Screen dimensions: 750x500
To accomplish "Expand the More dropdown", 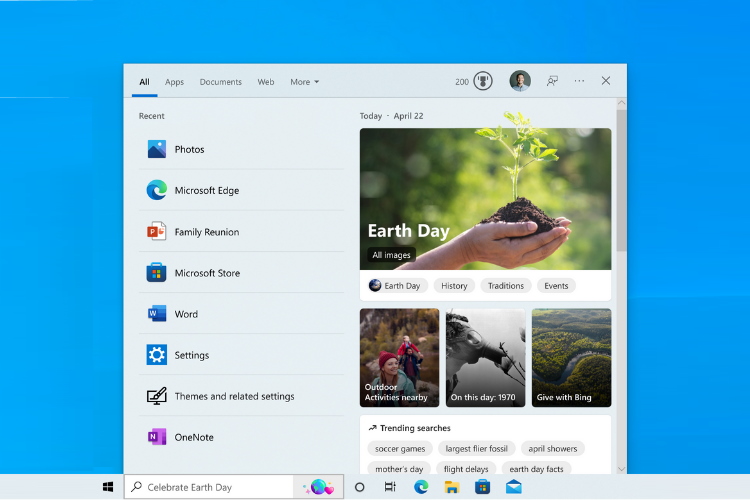I will [305, 82].
